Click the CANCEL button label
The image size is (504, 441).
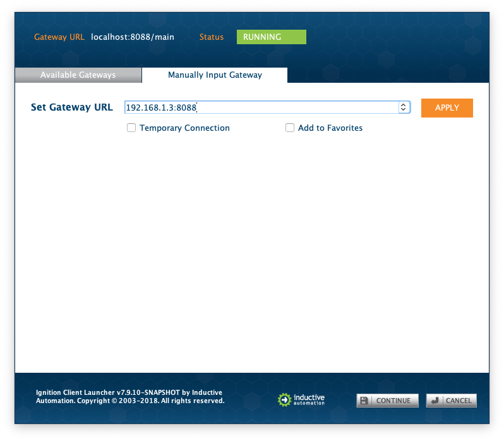[458, 401]
